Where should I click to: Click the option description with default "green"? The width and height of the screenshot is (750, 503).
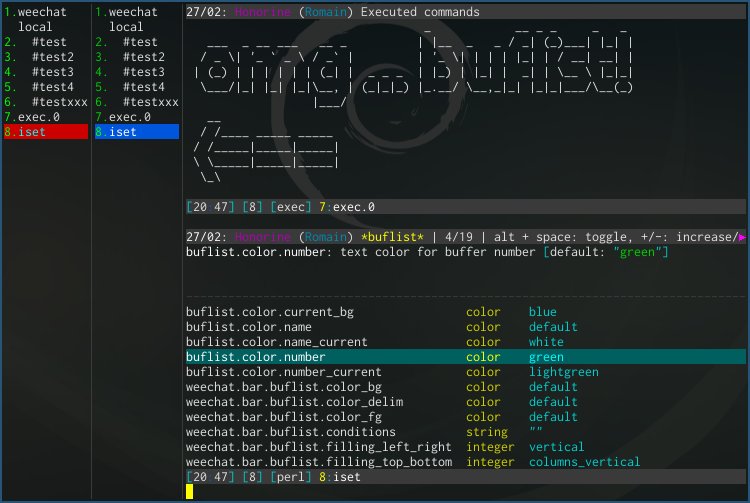(427, 252)
